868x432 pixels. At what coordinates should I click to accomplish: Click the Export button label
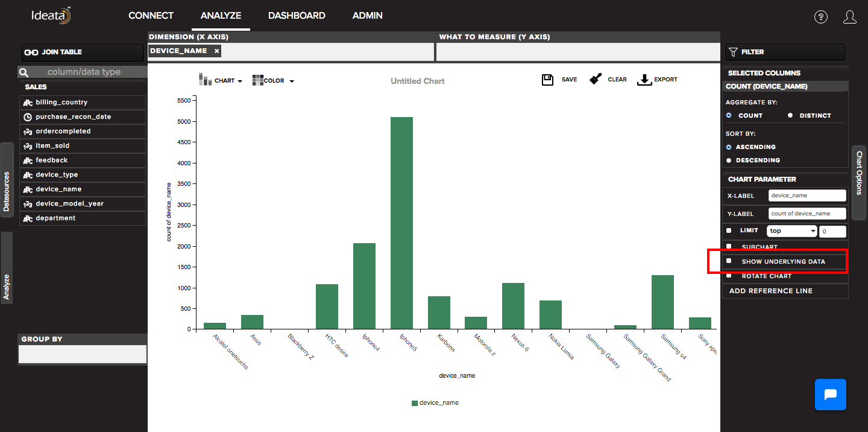665,80
